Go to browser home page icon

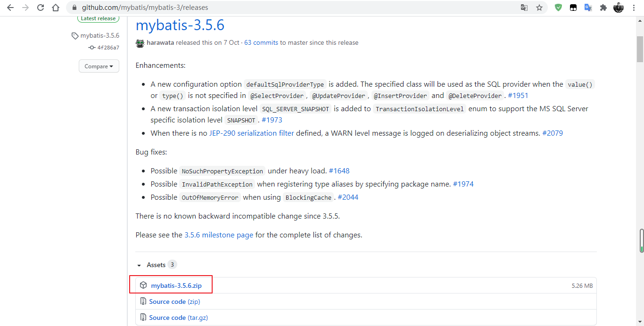click(x=56, y=8)
